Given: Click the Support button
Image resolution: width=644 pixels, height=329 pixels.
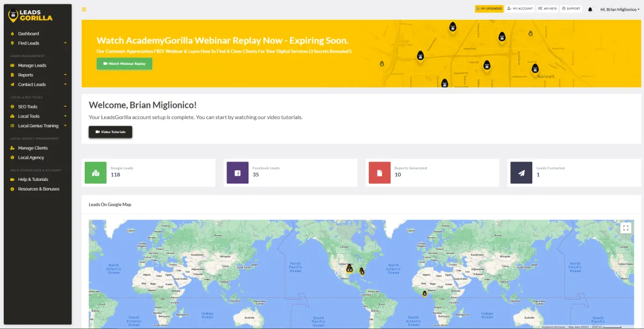Looking at the screenshot, I should pyautogui.click(x=571, y=9).
